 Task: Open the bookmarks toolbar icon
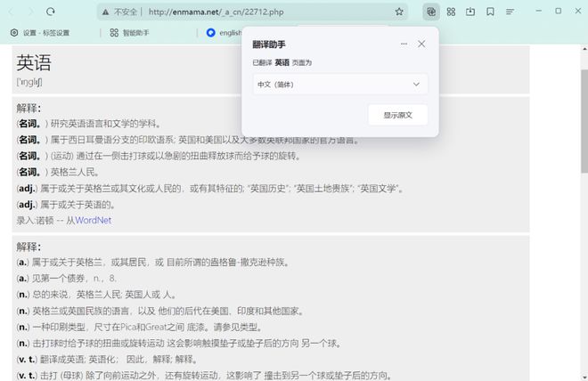pos(490,12)
